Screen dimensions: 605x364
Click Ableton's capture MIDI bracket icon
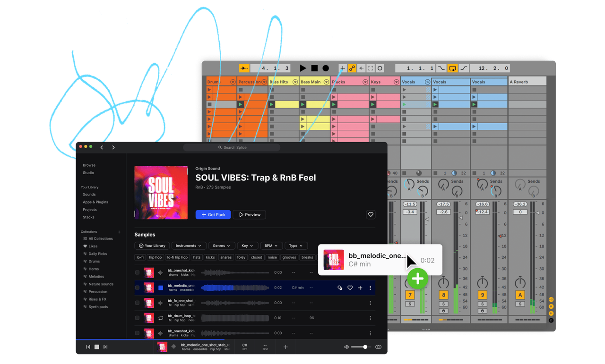click(x=371, y=68)
